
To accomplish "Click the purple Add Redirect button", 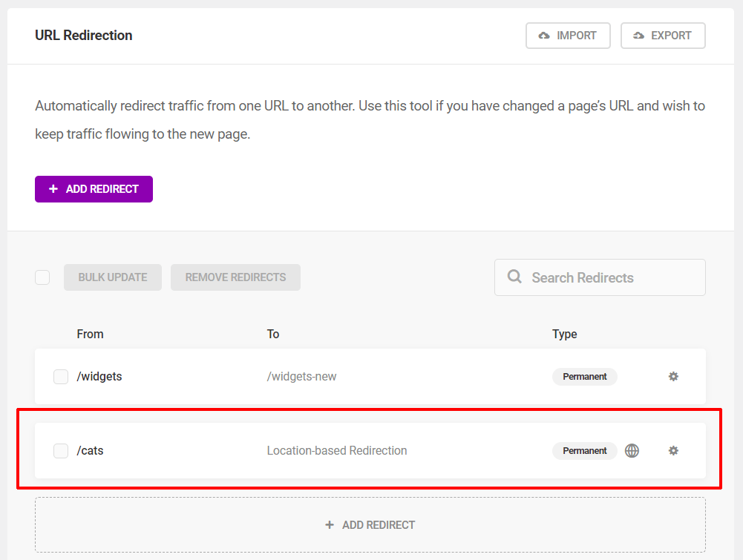I will point(94,189).
